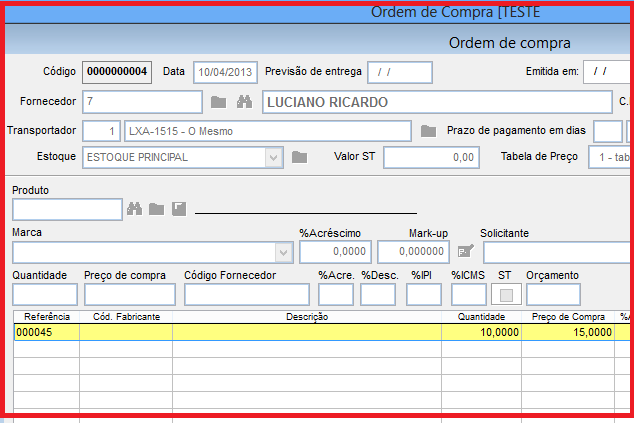Click the Prazo de pagamento em dias field

(x=608, y=131)
